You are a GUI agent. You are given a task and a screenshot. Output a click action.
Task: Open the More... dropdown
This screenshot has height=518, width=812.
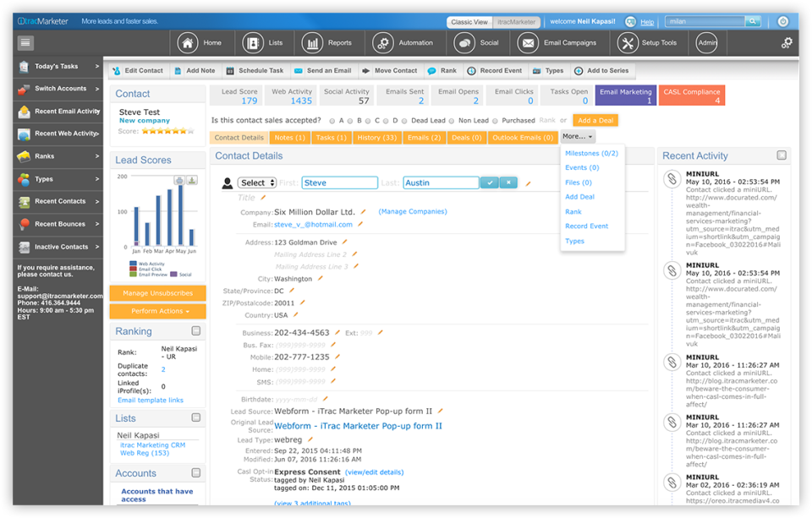click(578, 137)
